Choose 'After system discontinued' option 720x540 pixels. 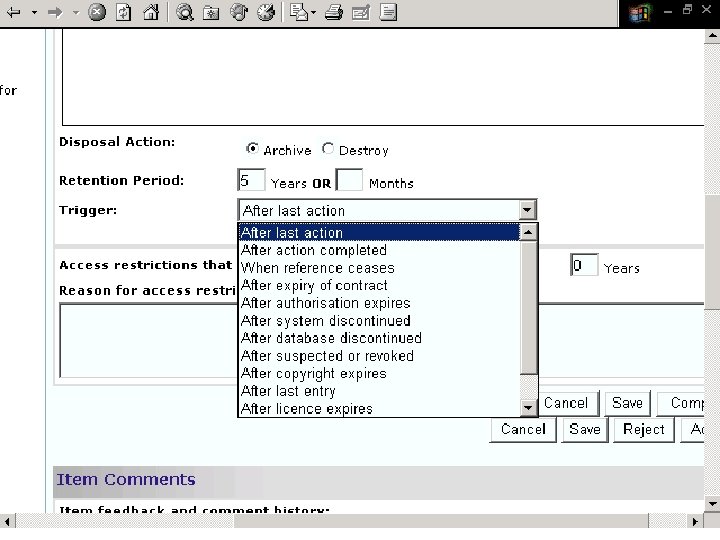point(379,321)
